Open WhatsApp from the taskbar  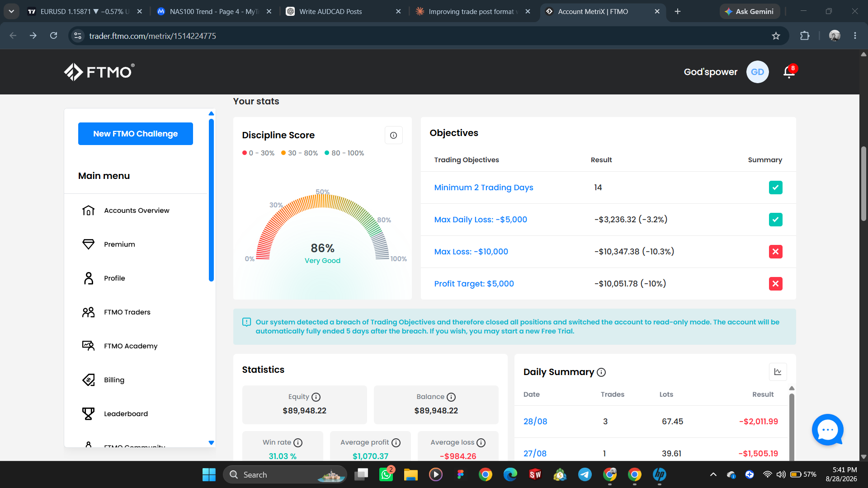point(386,474)
